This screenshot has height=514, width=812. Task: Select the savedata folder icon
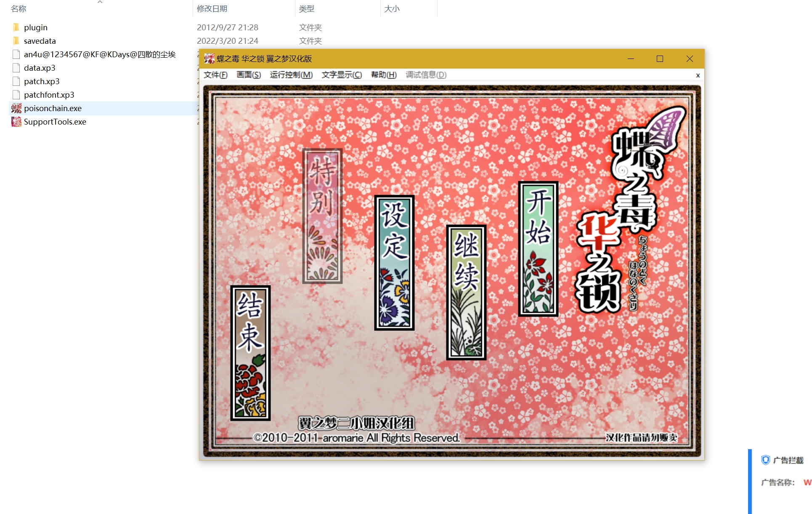pyautogui.click(x=16, y=41)
